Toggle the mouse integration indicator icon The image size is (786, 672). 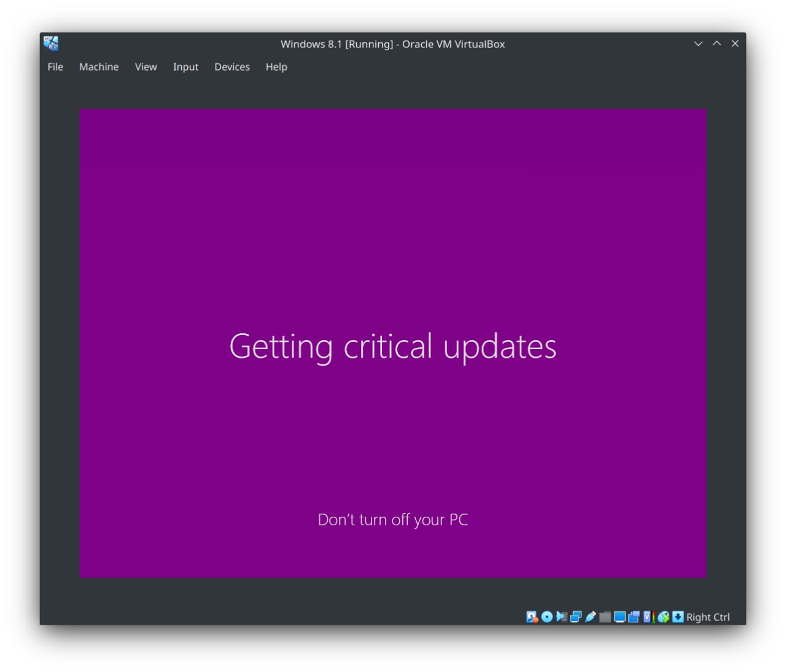663,617
